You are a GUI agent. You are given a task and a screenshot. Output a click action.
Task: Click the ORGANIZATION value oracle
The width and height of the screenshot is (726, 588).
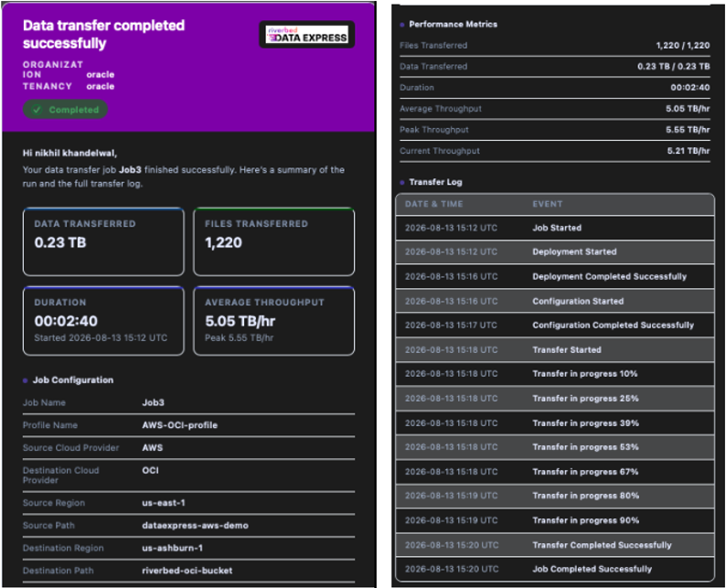coord(100,75)
